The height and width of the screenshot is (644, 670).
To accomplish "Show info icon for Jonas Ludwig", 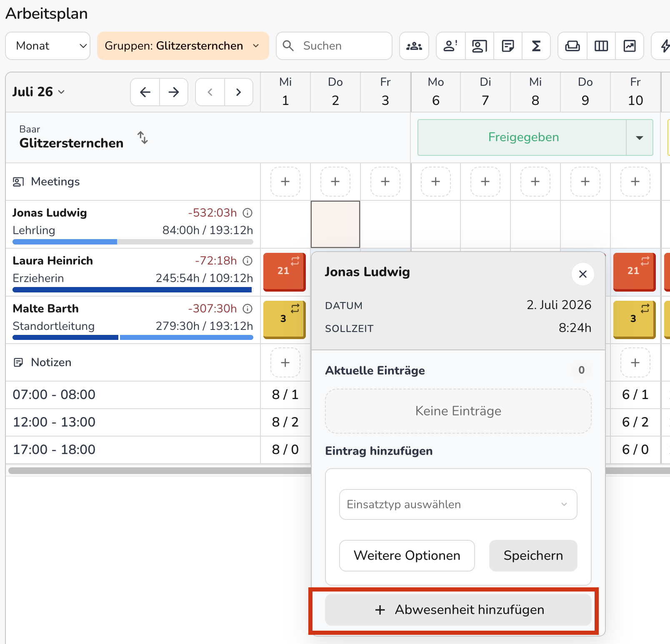I will click(247, 213).
